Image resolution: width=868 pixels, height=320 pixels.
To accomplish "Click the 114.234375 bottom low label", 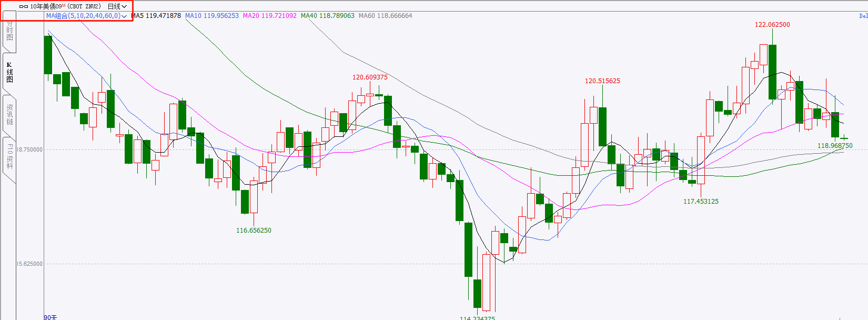I will (477, 318).
